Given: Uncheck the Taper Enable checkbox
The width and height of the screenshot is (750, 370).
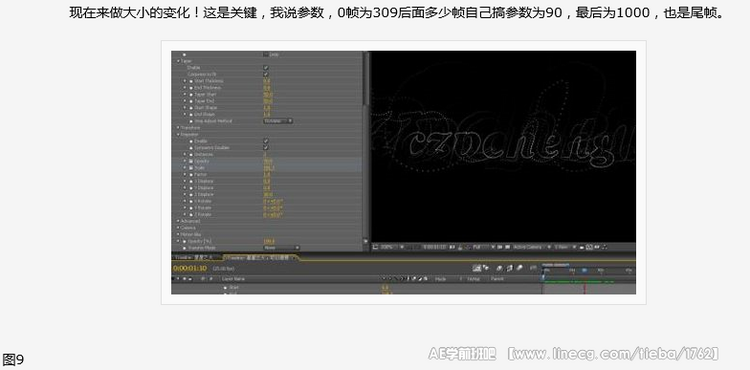Looking at the screenshot, I should click(266, 67).
